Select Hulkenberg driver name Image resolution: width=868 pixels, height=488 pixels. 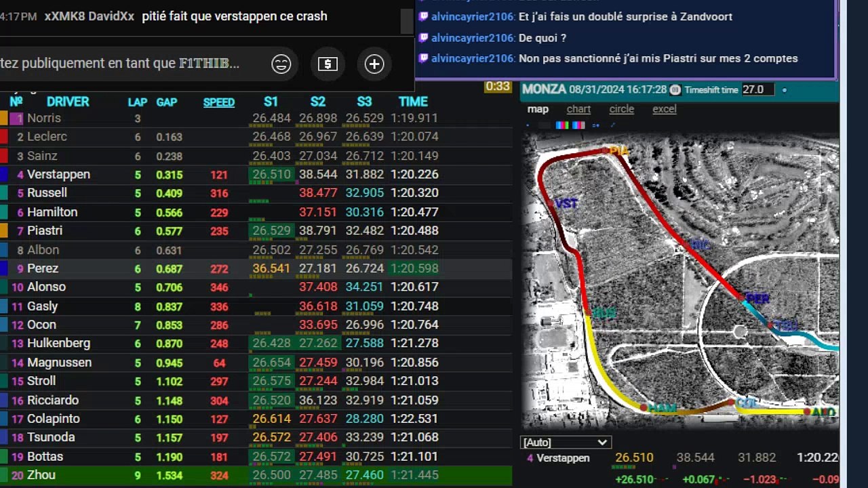pos(58,344)
